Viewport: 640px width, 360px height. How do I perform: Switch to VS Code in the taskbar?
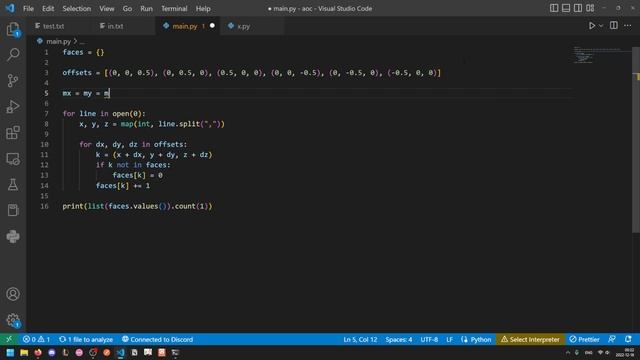coord(120,353)
